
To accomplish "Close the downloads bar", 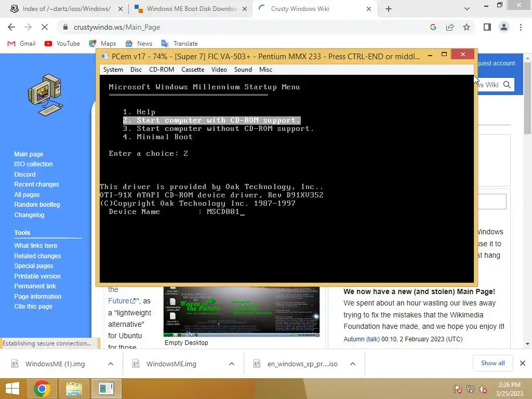I will click(523, 363).
